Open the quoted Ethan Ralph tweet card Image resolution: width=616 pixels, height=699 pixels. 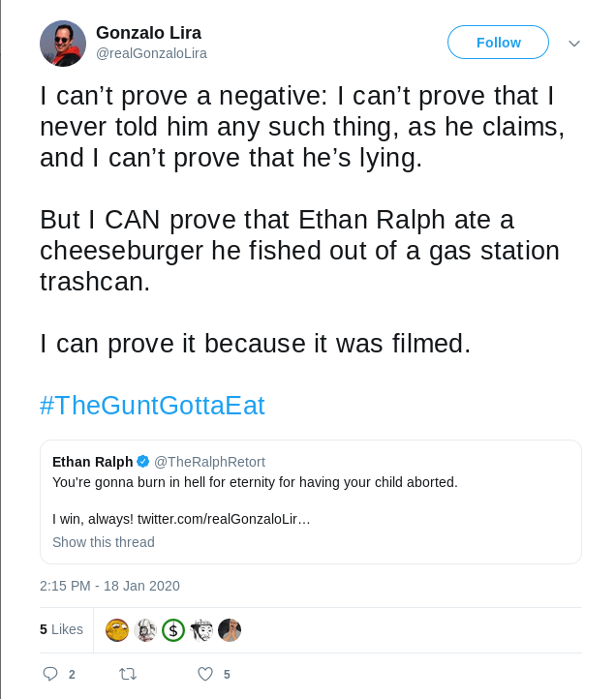311,501
